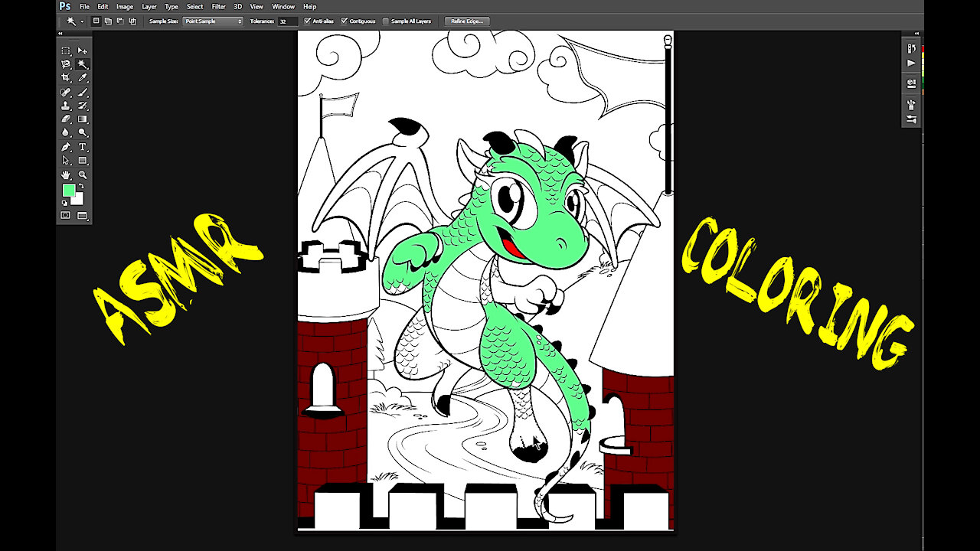The width and height of the screenshot is (980, 551).
Task: Toggle the Contiguous checkbox
Action: coord(345,21)
